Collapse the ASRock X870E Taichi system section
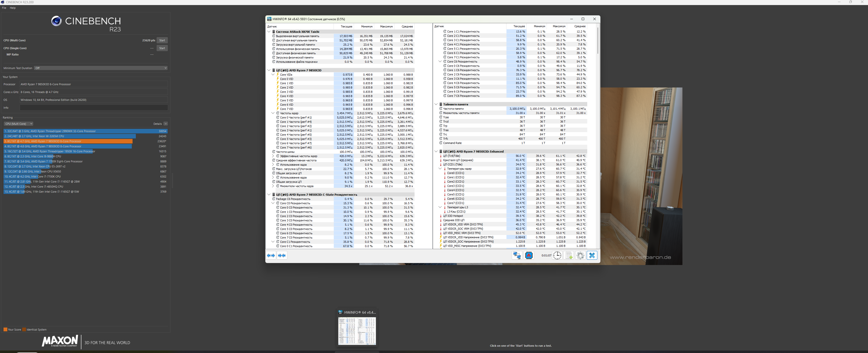Screen dimensions: 868x353 (x=269, y=32)
